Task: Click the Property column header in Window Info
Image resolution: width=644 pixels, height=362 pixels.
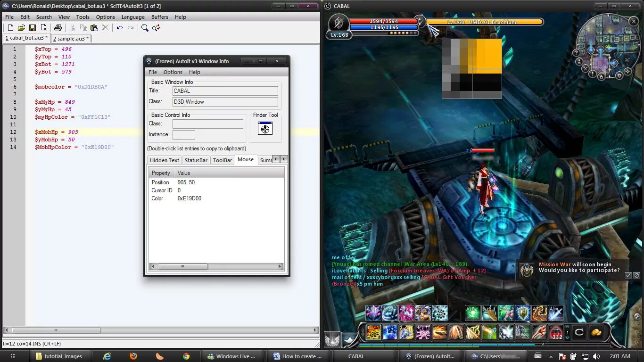Action: point(162,173)
